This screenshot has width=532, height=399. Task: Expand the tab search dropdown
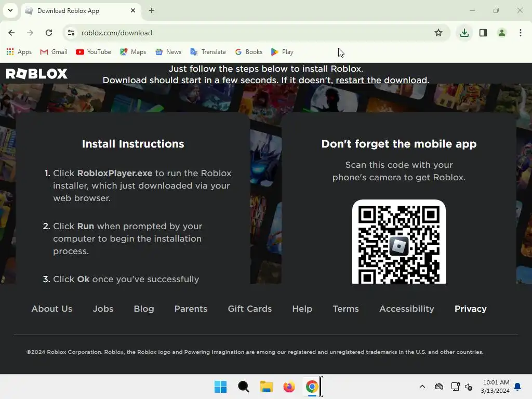tap(10, 10)
